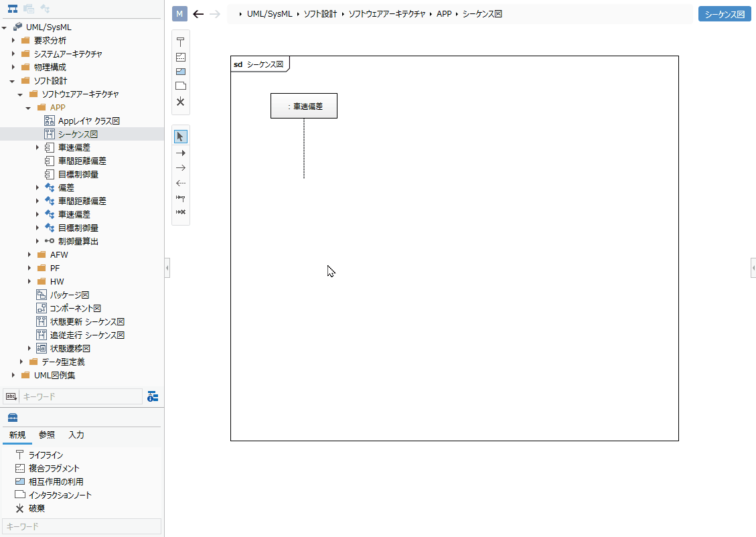This screenshot has width=756, height=537.
Task: Collapse the UML/SysML root node
Action: point(4,27)
